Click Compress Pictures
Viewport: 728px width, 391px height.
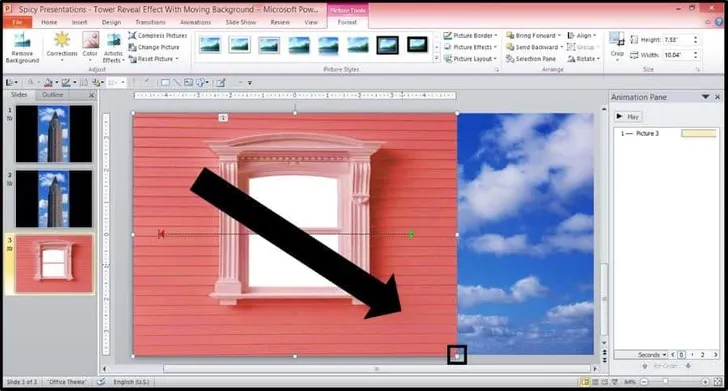tap(157, 35)
